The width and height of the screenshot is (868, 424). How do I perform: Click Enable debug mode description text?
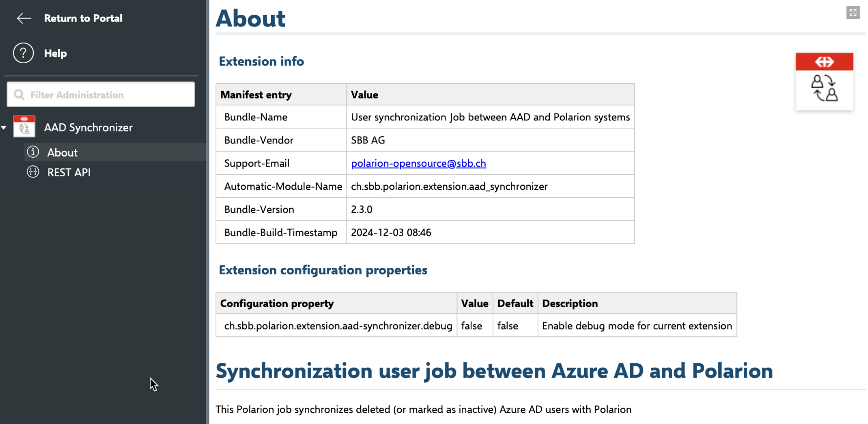(637, 326)
